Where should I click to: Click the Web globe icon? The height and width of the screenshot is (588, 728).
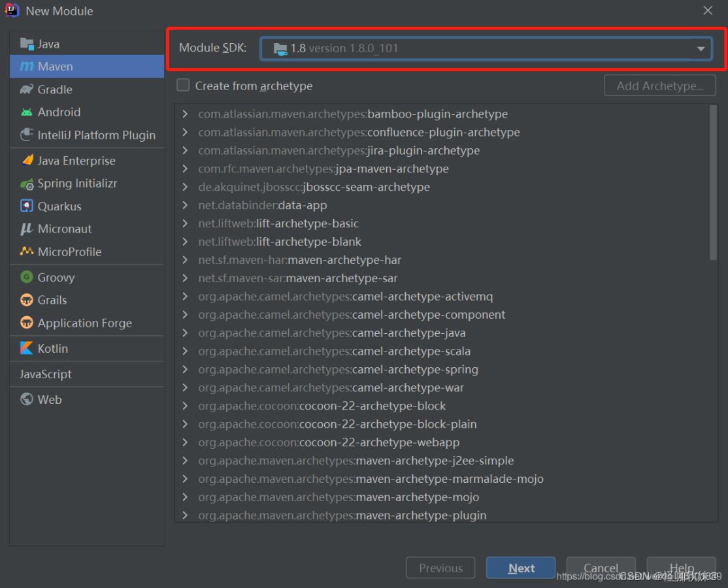click(27, 400)
